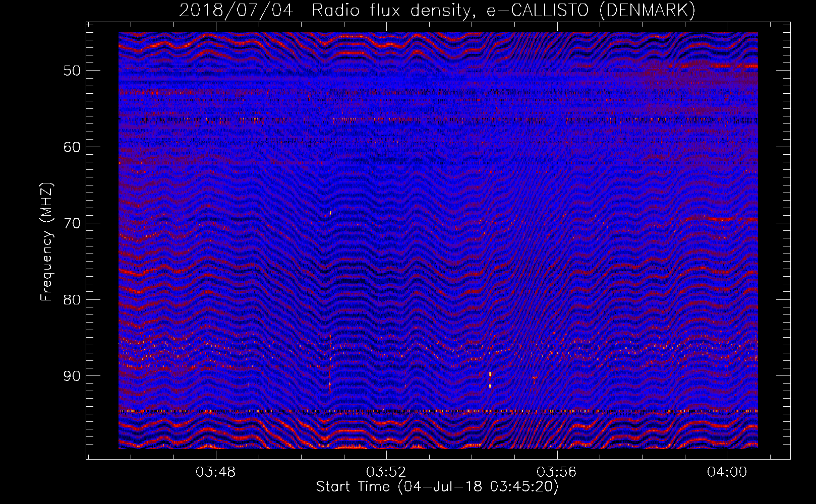Click the 60 frequency tick label
The height and width of the screenshot is (504, 816).
[72, 147]
